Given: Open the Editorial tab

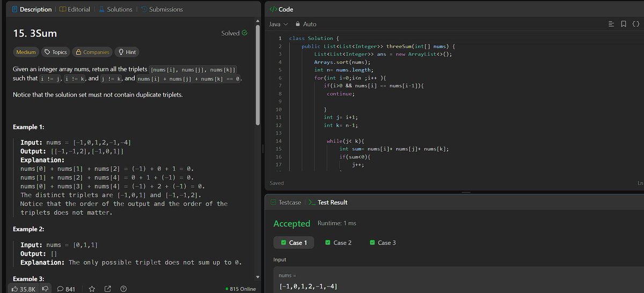Looking at the screenshot, I should pyautogui.click(x=75, y=9).
